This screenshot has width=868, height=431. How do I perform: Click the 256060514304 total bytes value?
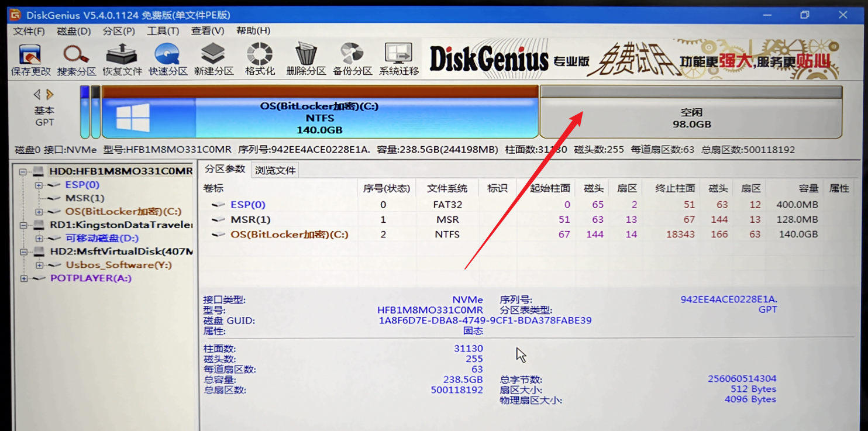742,379
